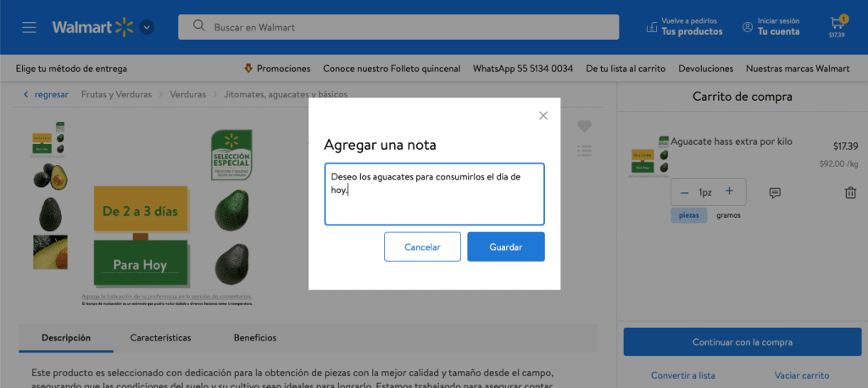Open the Promociones menu item
The image size is (868, 388).
(x=277, y=69)
